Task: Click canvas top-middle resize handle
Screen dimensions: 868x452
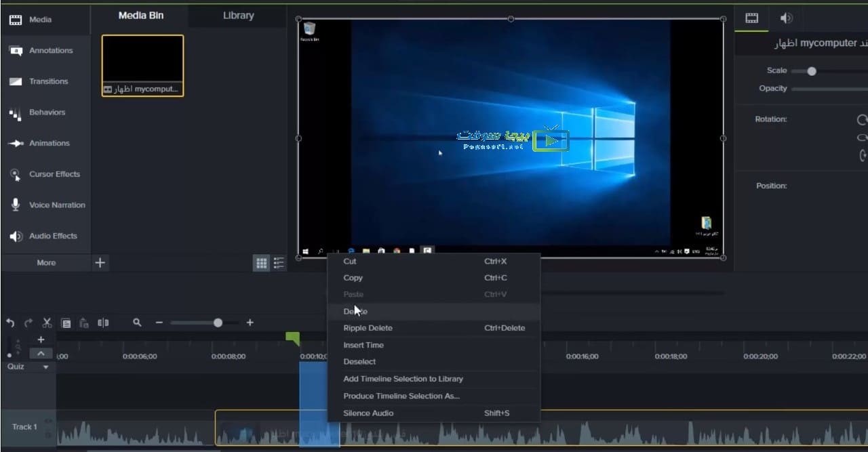Action: click(511, 19)
